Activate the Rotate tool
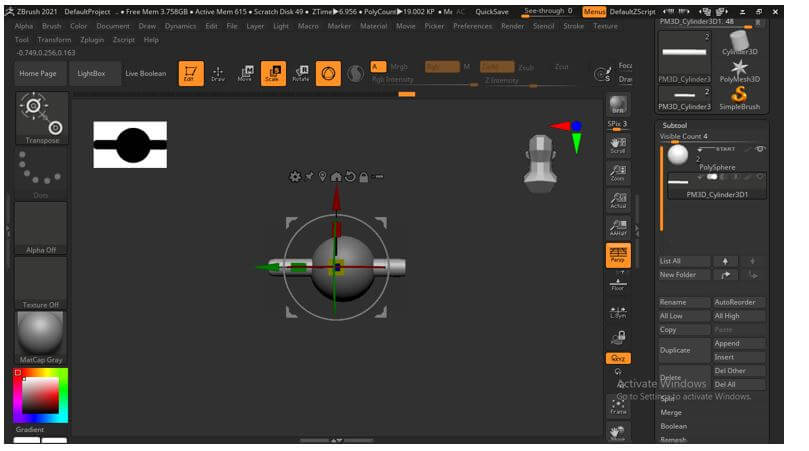The width and height of the screenshot is (809, 451). (300, 73)
